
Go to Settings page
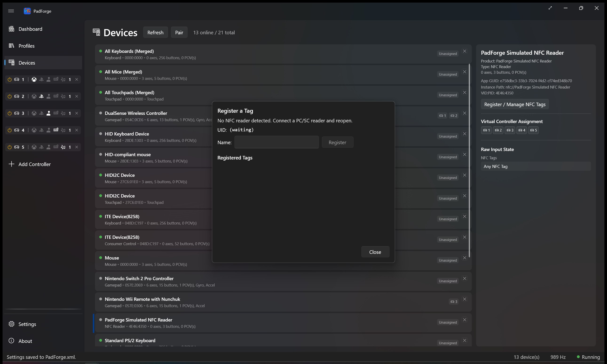pos(43,324)
